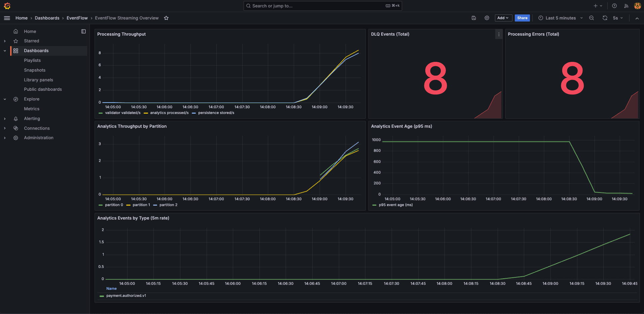Screen dimensions: 644x314
Task: Toggle persistence stored/s series in legend
Action: tap(216, 113)
